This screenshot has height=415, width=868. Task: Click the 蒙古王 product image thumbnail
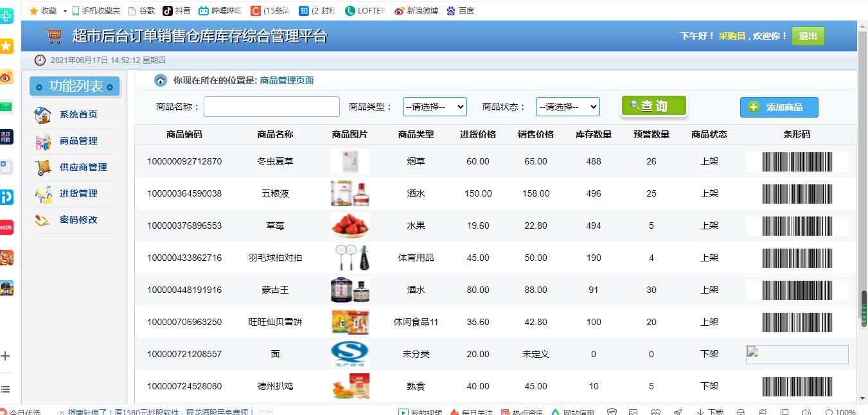coord(350,290)
